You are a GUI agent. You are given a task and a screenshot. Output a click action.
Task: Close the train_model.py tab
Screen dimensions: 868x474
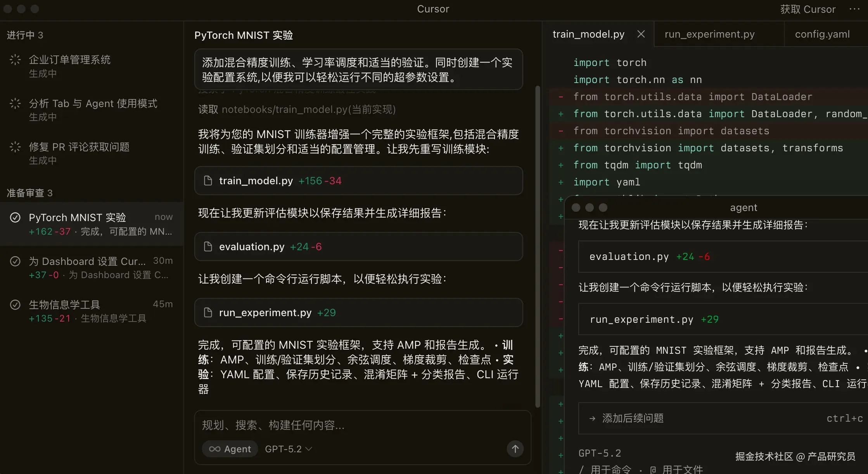[x=641, y=34]
